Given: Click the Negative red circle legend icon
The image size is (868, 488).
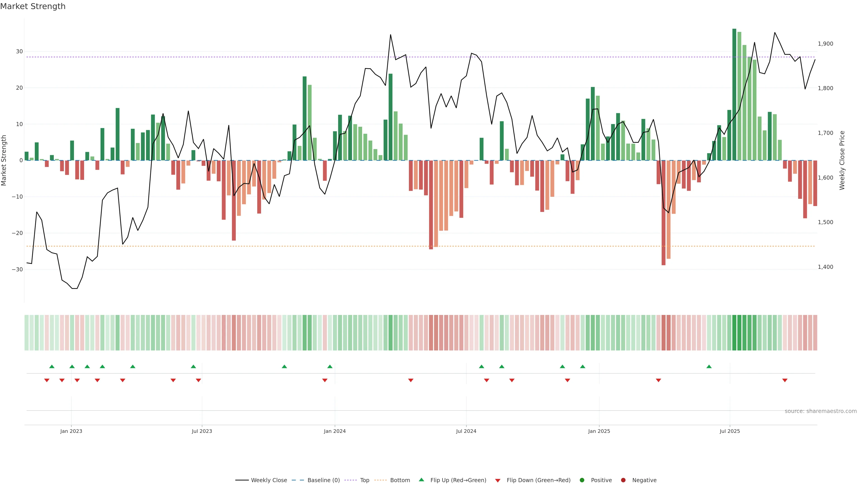Looking at the screenshot, I should [623, 480].
